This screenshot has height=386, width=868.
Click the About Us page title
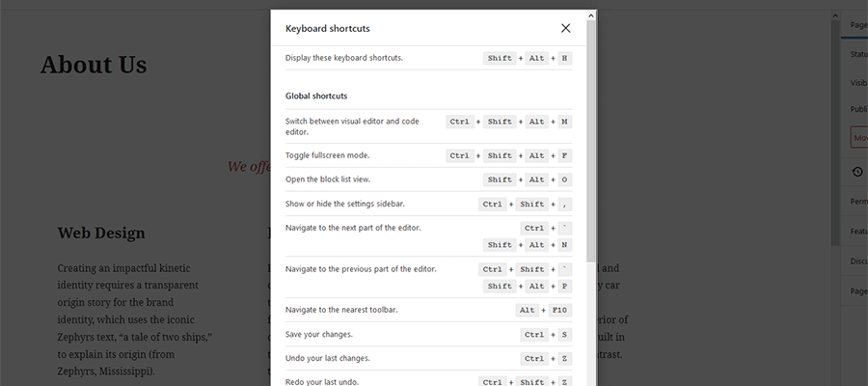(94, 66)
